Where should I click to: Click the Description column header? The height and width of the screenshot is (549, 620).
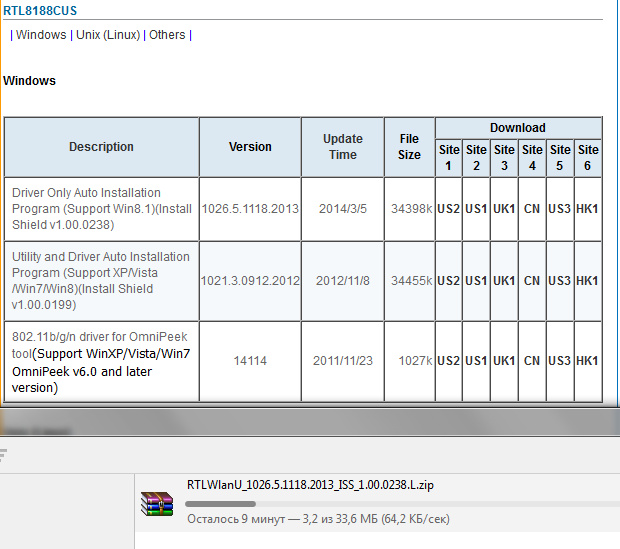[x=101, y=147]
